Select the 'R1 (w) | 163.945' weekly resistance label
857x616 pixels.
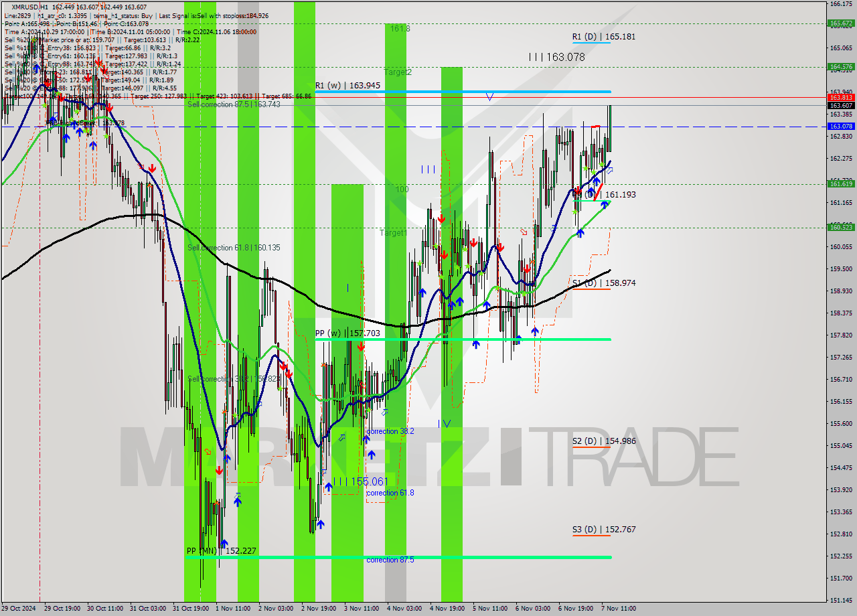pos(347,86)
